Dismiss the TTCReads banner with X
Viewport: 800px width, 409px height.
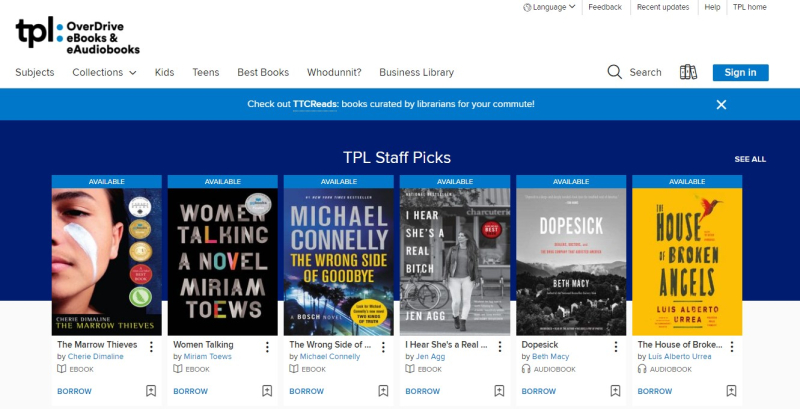721,104
